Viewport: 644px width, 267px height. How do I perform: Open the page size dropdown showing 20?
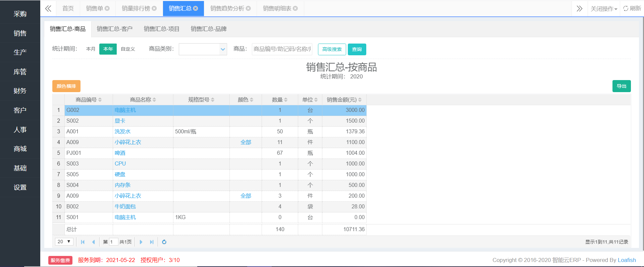tap(64, 242)
